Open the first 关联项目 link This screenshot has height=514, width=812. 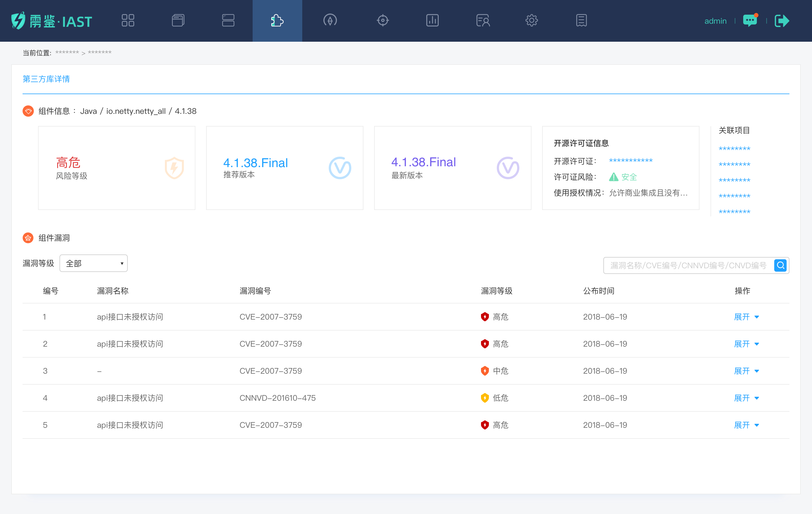tap(734, 149)
